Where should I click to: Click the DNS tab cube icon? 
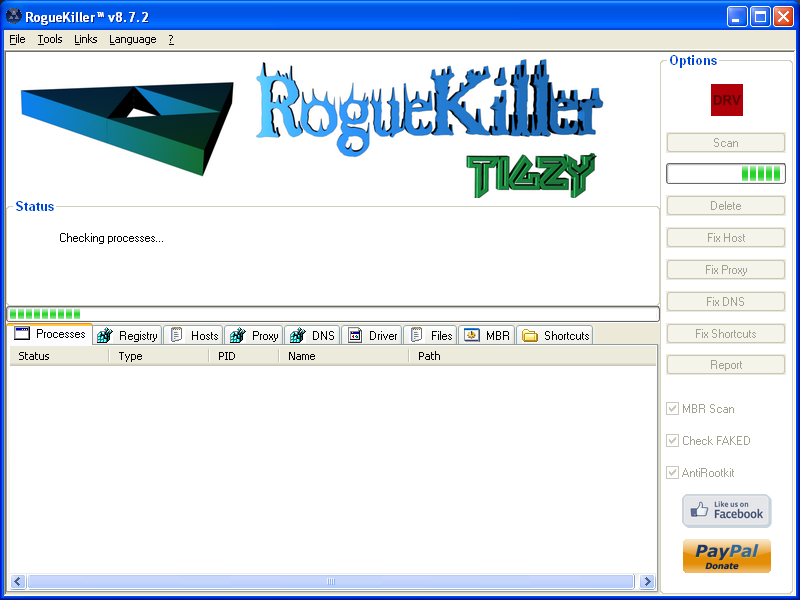pos(297,335)
